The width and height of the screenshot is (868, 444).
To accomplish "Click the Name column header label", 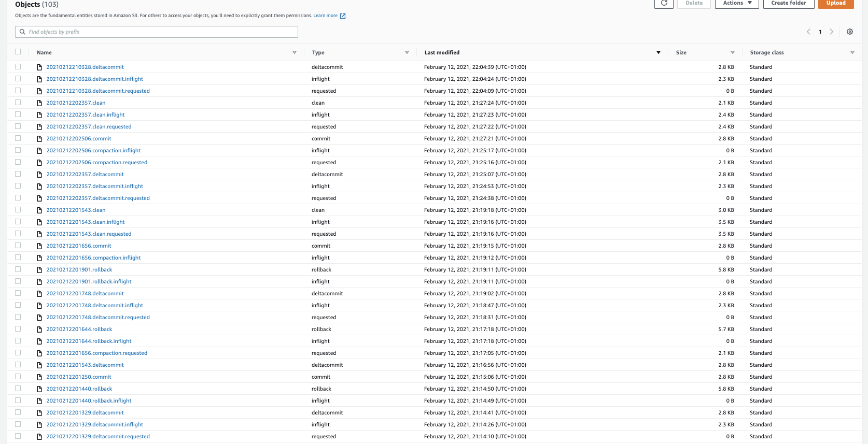I will tap(44, 53).
